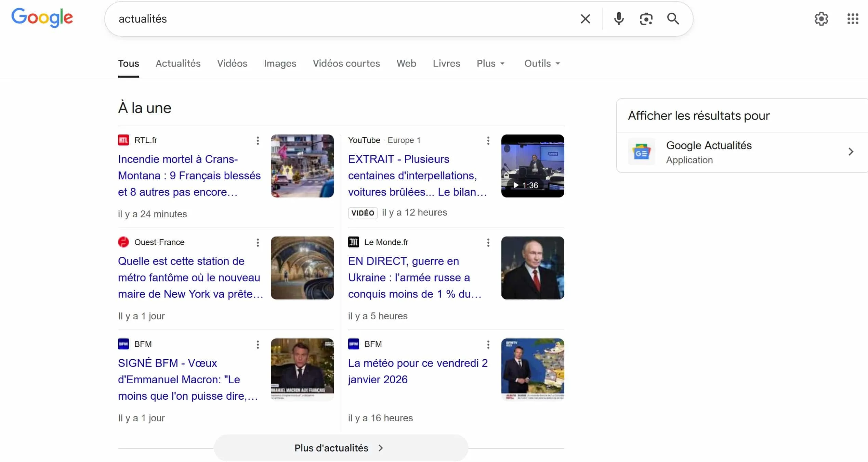
Task: Switch to the Web tab
Action: pos(406,64)
